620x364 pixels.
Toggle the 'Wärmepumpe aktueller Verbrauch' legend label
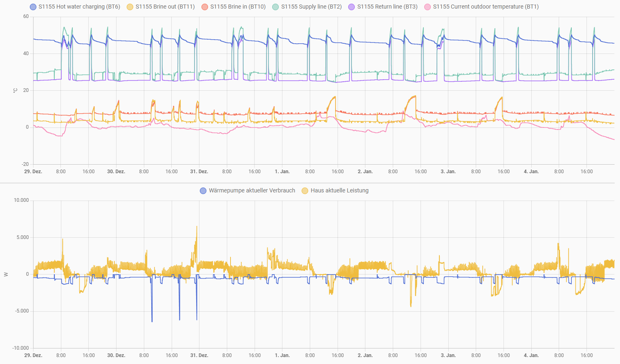pyautogui.click(x=252, y=191)
